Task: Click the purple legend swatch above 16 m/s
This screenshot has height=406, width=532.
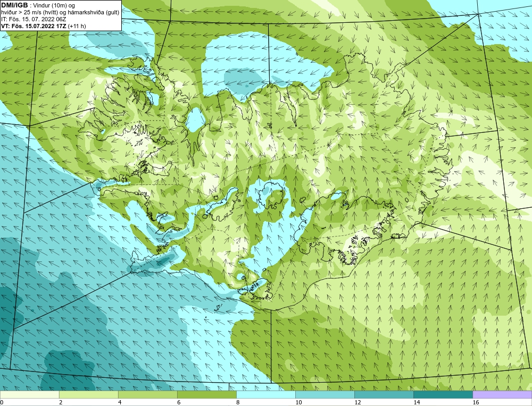Action: pyautogui.click(x=502, y=394)
